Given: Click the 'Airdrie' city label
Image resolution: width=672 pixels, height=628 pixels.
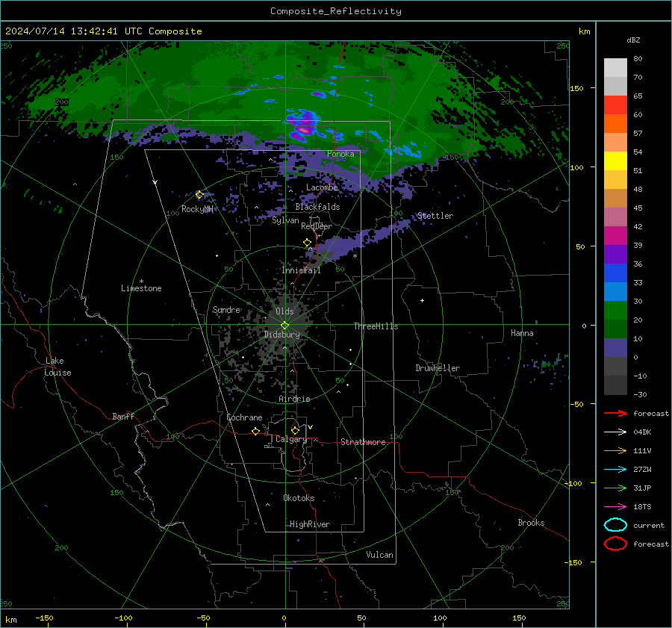Looking at the screenshot, I should (x=294, y=399).
